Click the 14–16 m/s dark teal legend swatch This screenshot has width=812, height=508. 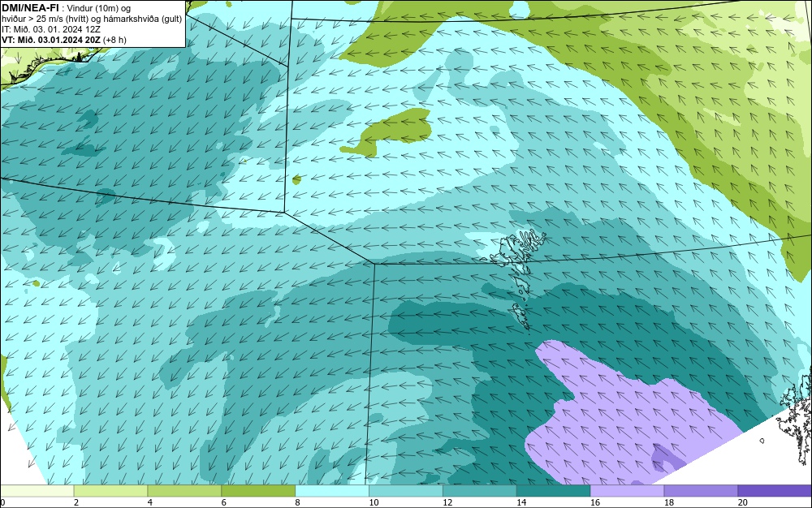tap(554, 490)
